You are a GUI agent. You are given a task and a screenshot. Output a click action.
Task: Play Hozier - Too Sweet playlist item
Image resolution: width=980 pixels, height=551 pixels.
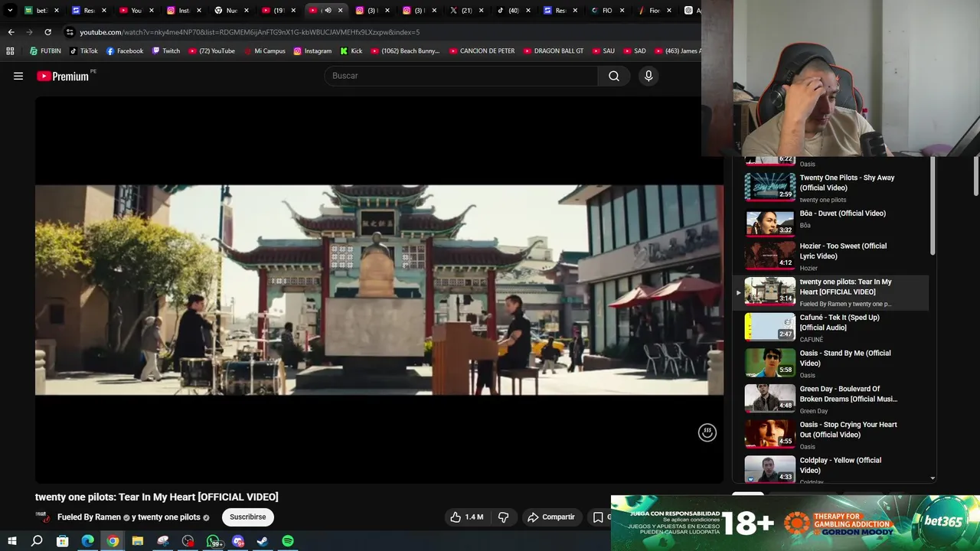(831, 256)
